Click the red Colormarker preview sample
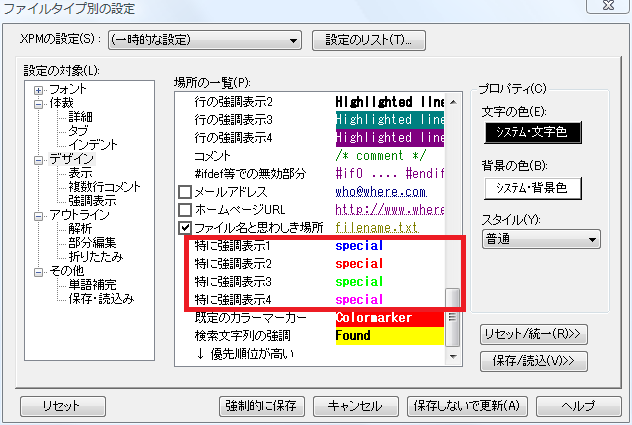632x425 pixels. point(390,318)
